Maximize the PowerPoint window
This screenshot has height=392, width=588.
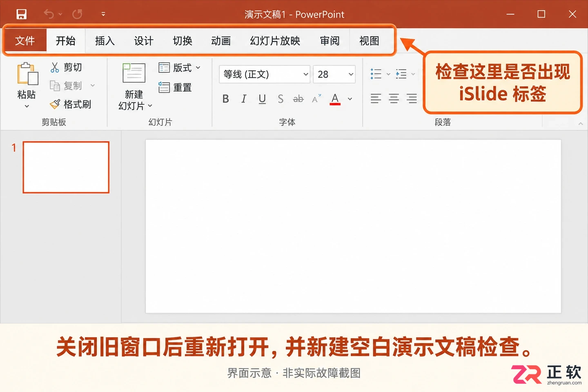(541, 14)
